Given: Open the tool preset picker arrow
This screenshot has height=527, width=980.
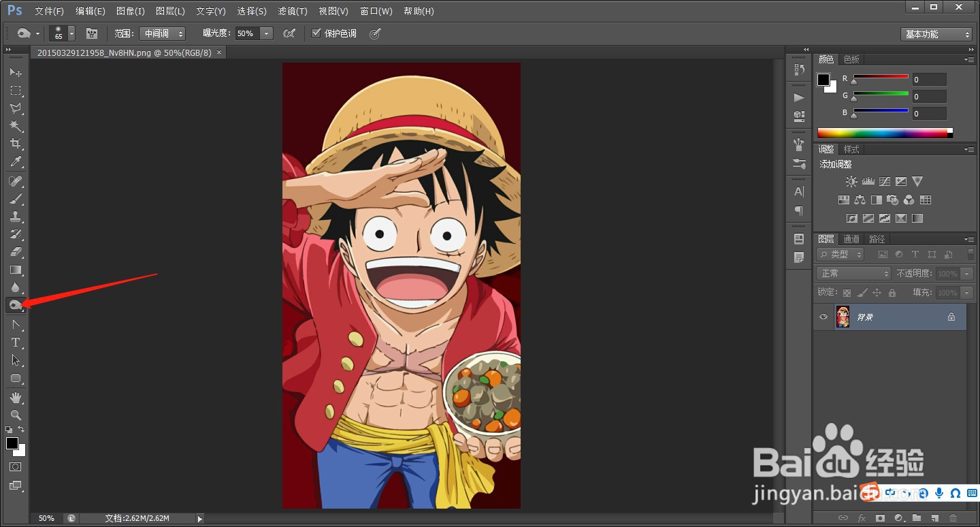Looking at the screenshot, I should pos(37,33).
